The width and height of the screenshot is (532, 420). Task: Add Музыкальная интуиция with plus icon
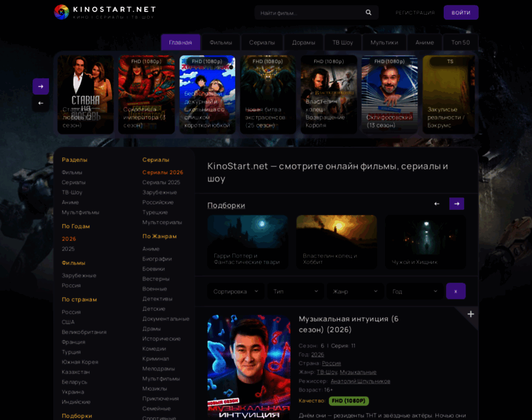[470, 314]
